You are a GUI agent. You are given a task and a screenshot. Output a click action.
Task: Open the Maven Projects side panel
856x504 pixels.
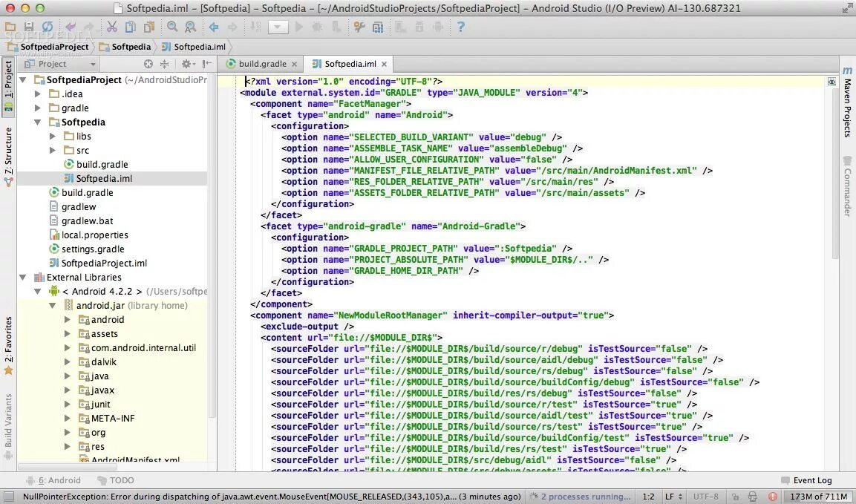point(847,102)
